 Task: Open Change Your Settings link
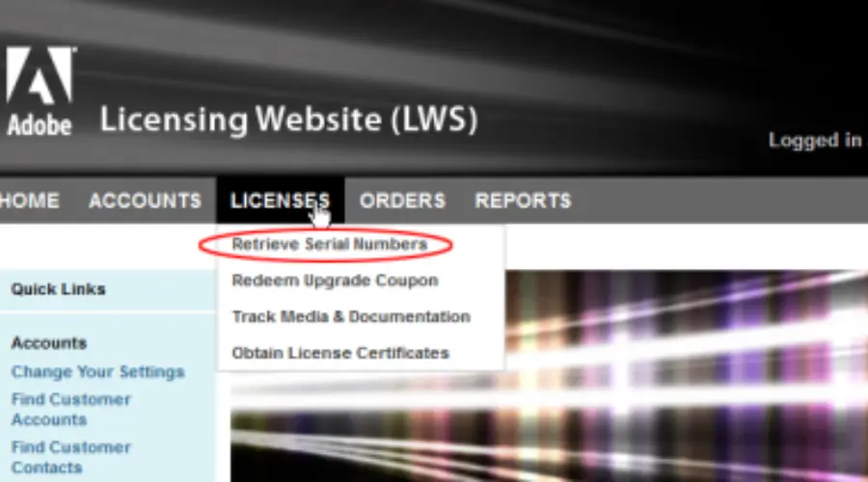(97, 372)
